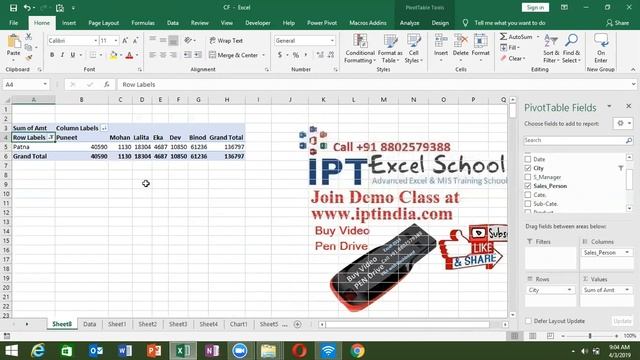This screenshot has width=640, height=360.
Task: Open City dropdown in Rows area
Action: click(569, 290)
